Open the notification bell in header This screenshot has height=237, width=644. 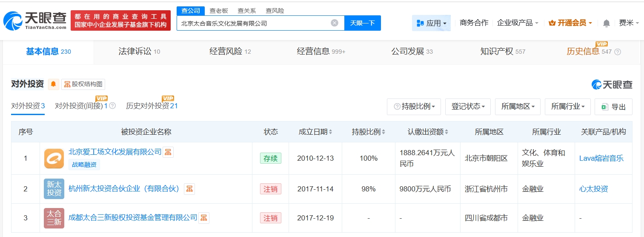(x=607, y=23)
